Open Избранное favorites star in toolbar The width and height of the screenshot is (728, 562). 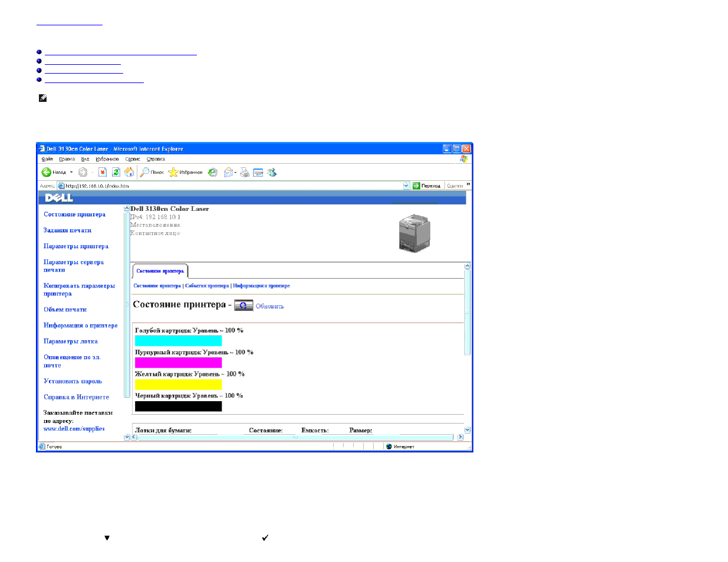185,172
